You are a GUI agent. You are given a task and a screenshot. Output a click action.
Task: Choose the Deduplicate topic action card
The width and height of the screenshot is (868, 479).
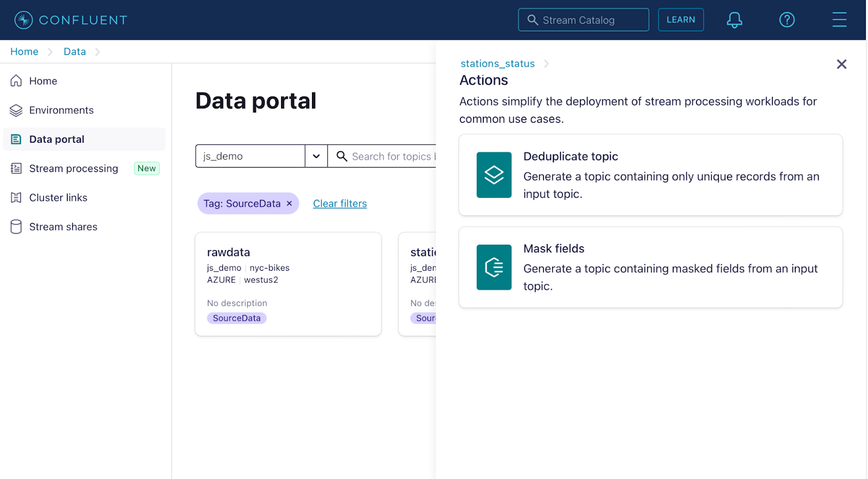tap(650, 175)
